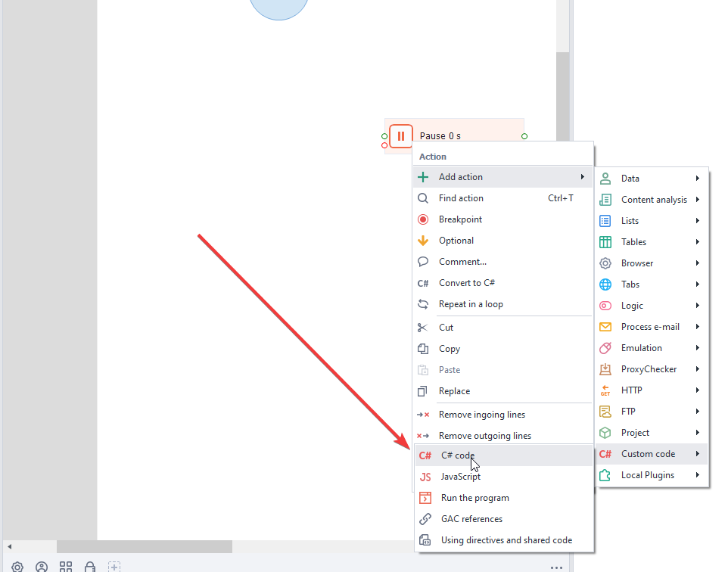Screen dimensions: 728x572
Task: Expand the Custom code submenu arrow
Action: pyautogui.click(x=698, y=454)
